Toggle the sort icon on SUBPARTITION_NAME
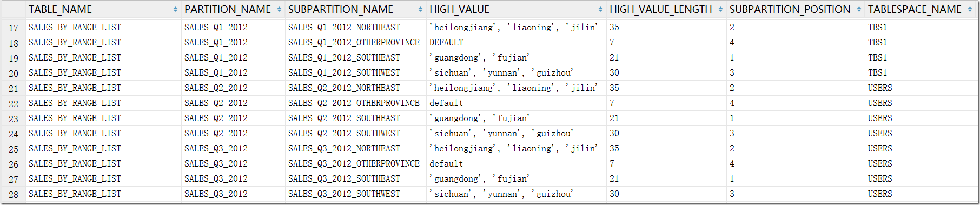980x205 pixels. [x=420, y=10]
